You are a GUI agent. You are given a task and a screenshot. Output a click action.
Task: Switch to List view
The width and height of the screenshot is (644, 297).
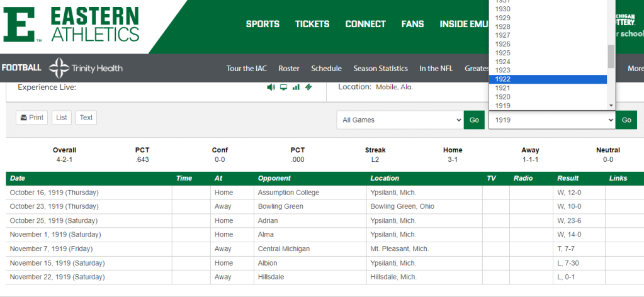pyautogui.click(x=62, y=118)
